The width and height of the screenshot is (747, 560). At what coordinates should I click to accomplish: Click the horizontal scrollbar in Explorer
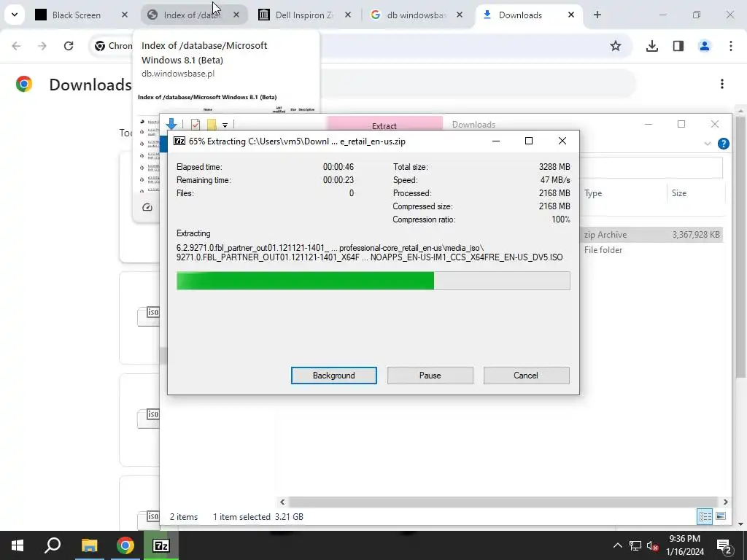[x=503, y=502]
